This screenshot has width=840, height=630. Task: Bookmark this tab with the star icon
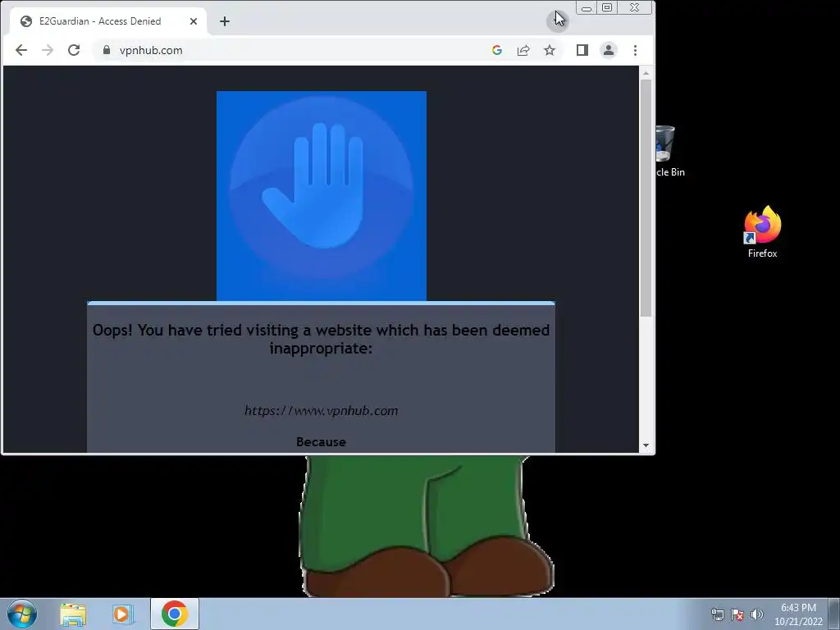click(x=550, y=50)
